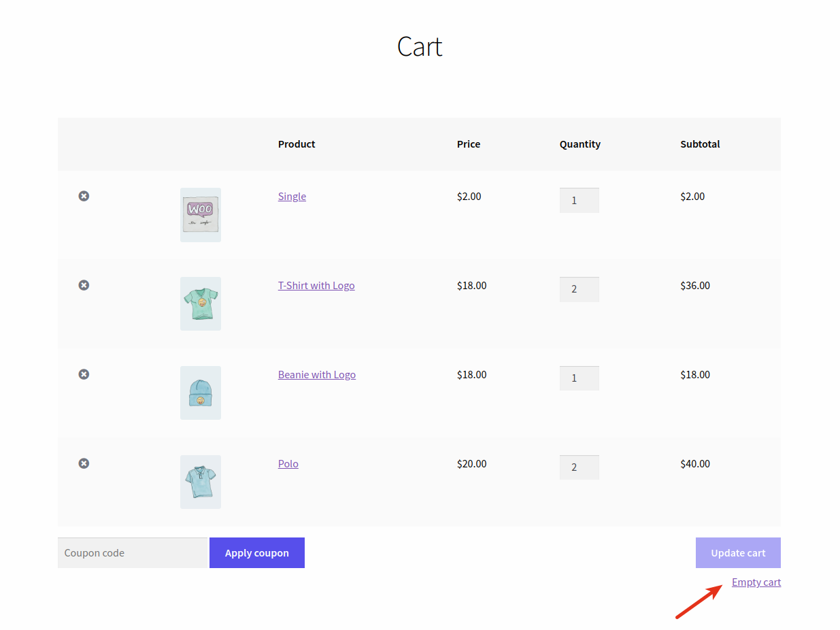Click the Coupon code input field
Image resolution: width=840 pixels, height=630 pixels.
[x=133, y=552]
